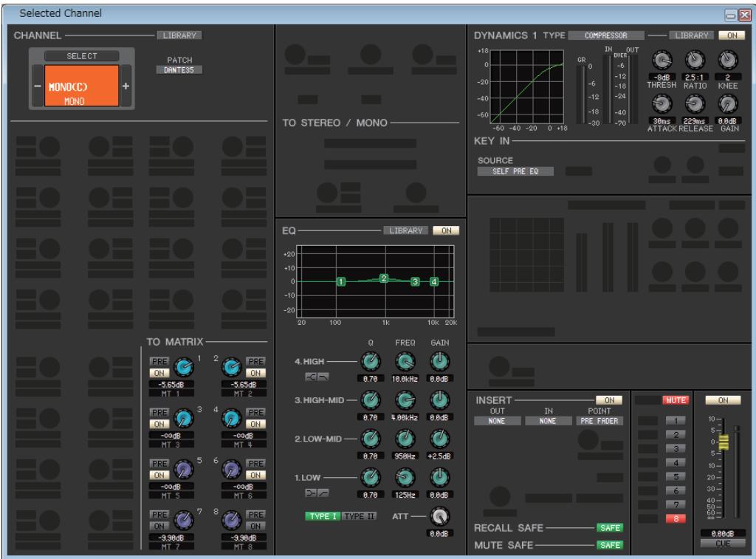Screen dimensions: 756x559
Task: Click EQ band 4 node on graph
Action: (434, 281)
